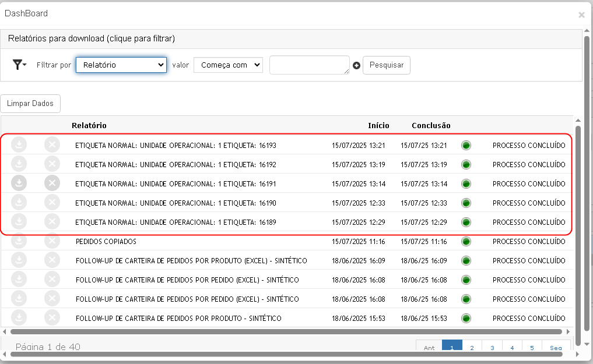Click the Pesquisar button
This screenshot has height=364, width=593.
coord(387,65)
